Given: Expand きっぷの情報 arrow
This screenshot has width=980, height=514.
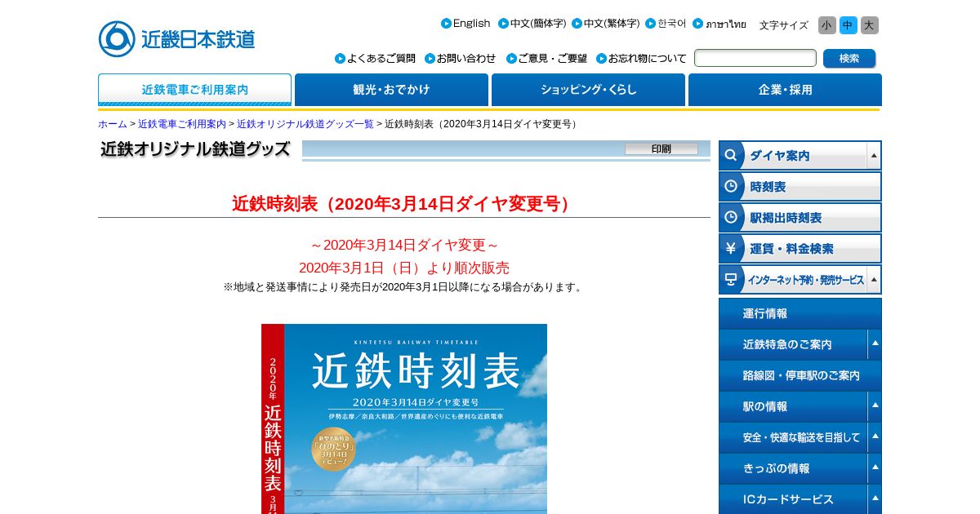Looking at the screenshot, I should (x=874, y=468).
